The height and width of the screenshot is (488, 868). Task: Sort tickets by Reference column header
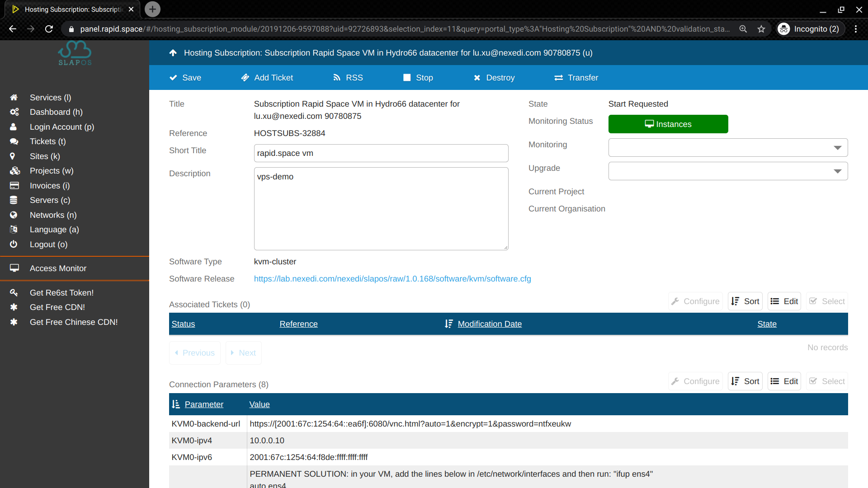298,324
